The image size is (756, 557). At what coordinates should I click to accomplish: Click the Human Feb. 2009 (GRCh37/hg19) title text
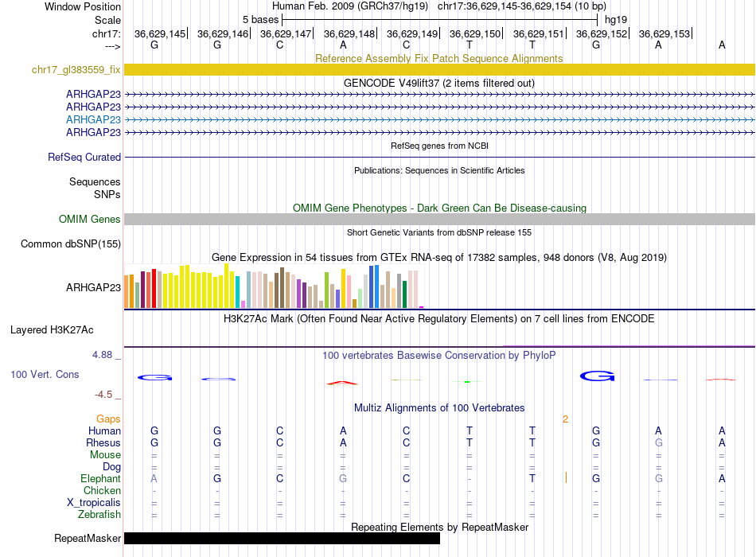pyautogui.click(x=350, y=6)
